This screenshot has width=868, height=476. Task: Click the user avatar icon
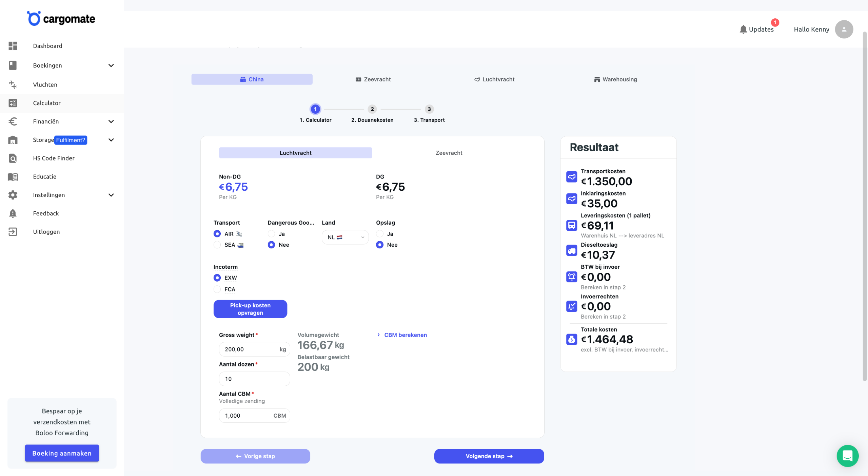[x=844, y=30]
